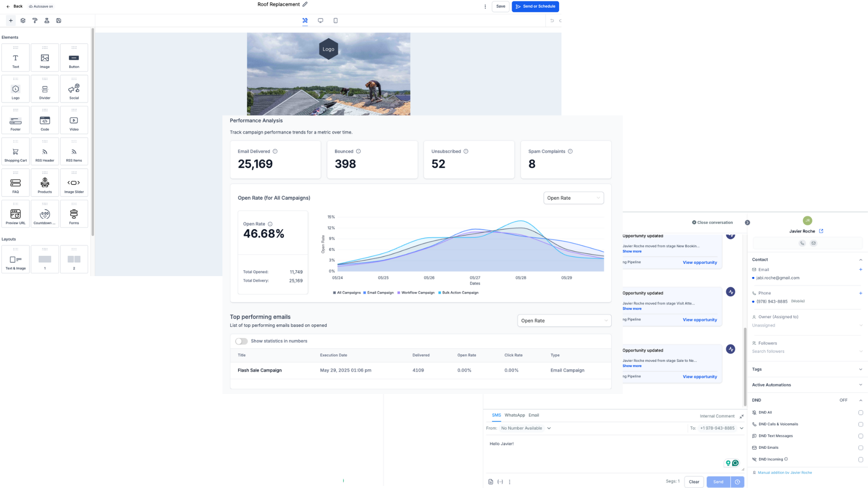The height and width of the screenshot is (488, 868).
Task: Toggle Show statistics in numbers switch
Action: click(241, 341)
